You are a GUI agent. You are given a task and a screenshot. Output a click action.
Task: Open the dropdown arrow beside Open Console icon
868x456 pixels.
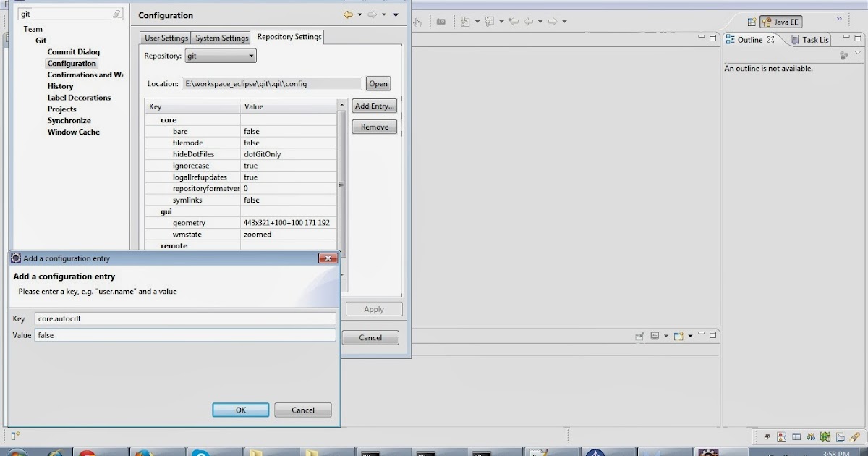pyautogui.click(x=691, y=335)
